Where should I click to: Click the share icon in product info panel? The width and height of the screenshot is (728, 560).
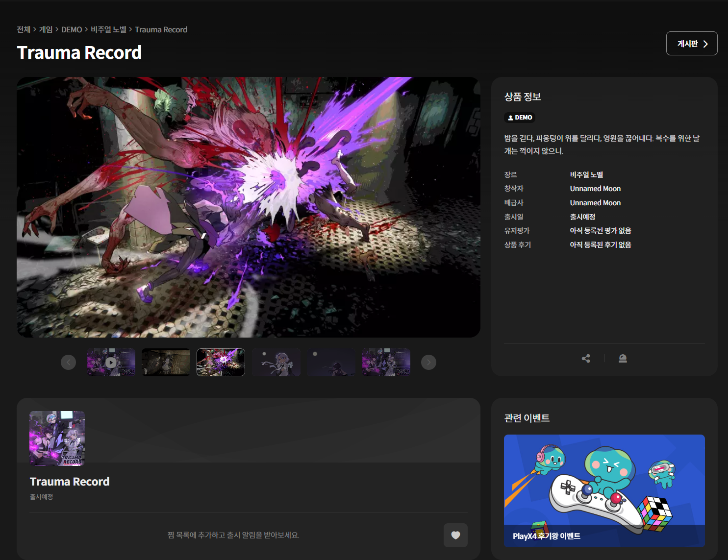tap(586, 359)
